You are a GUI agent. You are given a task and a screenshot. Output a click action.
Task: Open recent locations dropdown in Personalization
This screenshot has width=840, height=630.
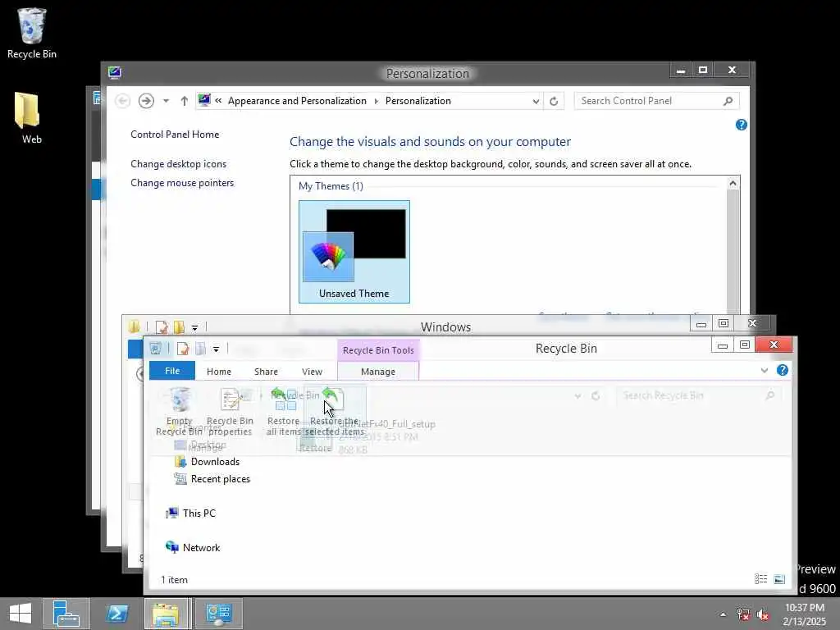tap(166, 101)
